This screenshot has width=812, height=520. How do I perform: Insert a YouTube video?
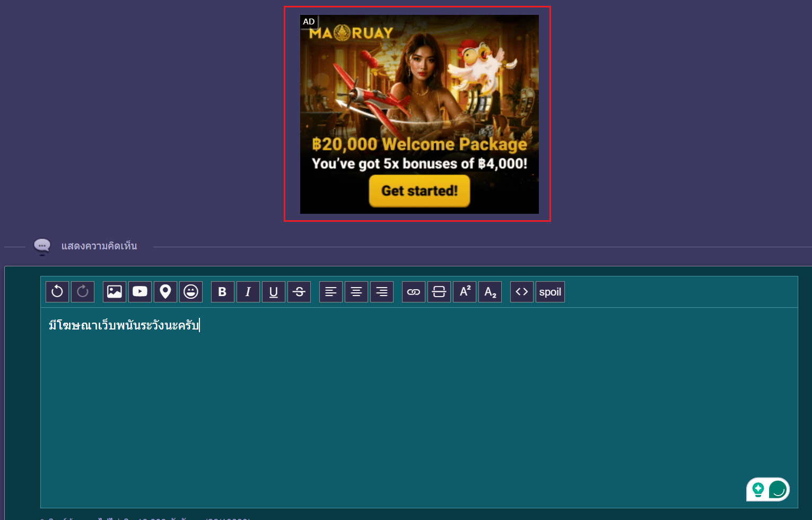pyautogui.click(x=140, y=292)
